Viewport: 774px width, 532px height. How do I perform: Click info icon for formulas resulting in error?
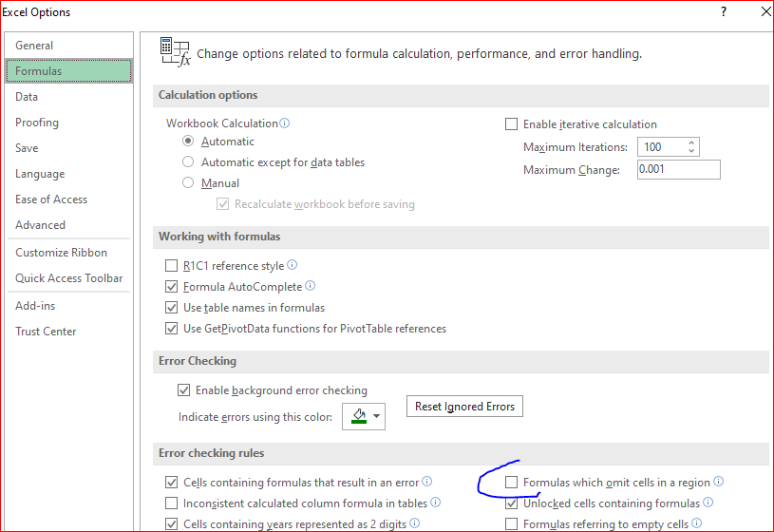[x=427, y=481]
